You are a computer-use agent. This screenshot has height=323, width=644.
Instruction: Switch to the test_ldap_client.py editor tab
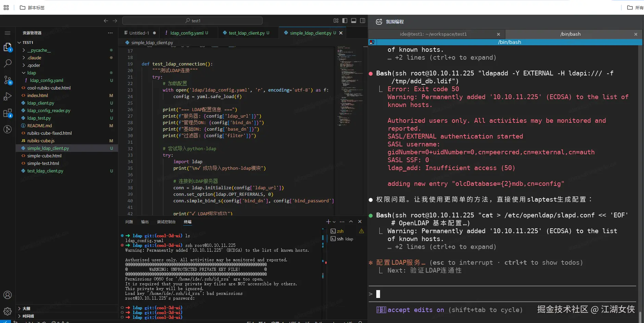pyautogui.click(x=249, y=33)
